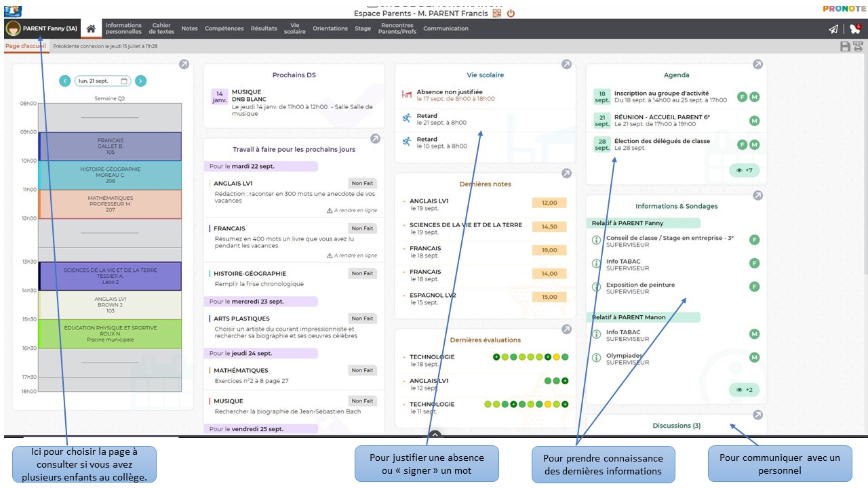Click the save floppy disk icon

pos(845,46)
